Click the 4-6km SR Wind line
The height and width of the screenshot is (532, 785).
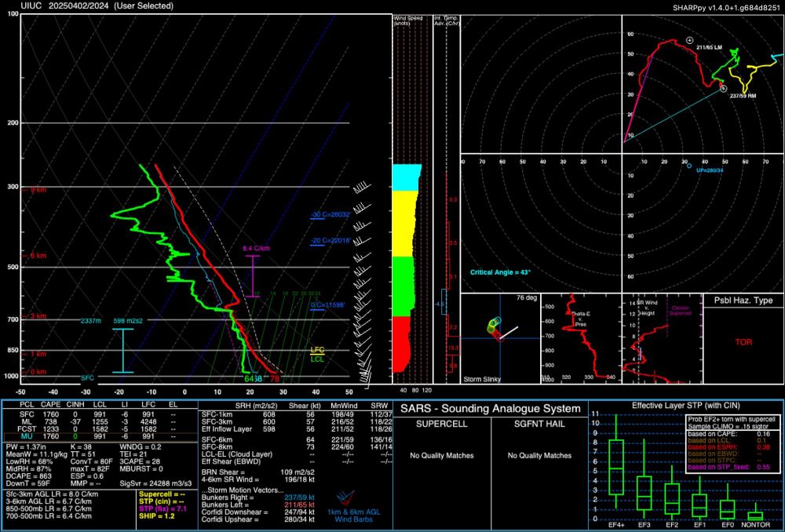click(257, 479)
